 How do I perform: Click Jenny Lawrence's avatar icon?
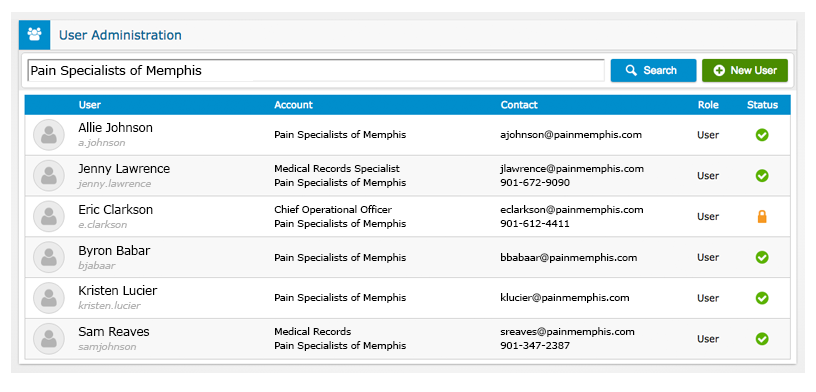[49, 175]
